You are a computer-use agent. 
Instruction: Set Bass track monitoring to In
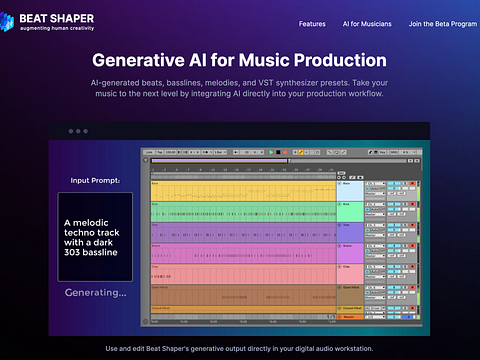(x=367, y=189)
